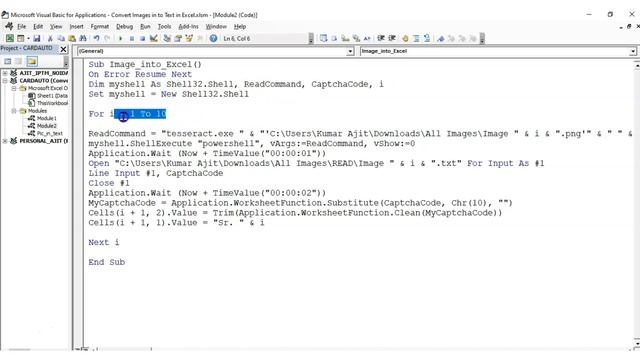This screenshot has height=360, width=640.
Task: Open the (General) object dropdown
Action: tap(350, 51)
